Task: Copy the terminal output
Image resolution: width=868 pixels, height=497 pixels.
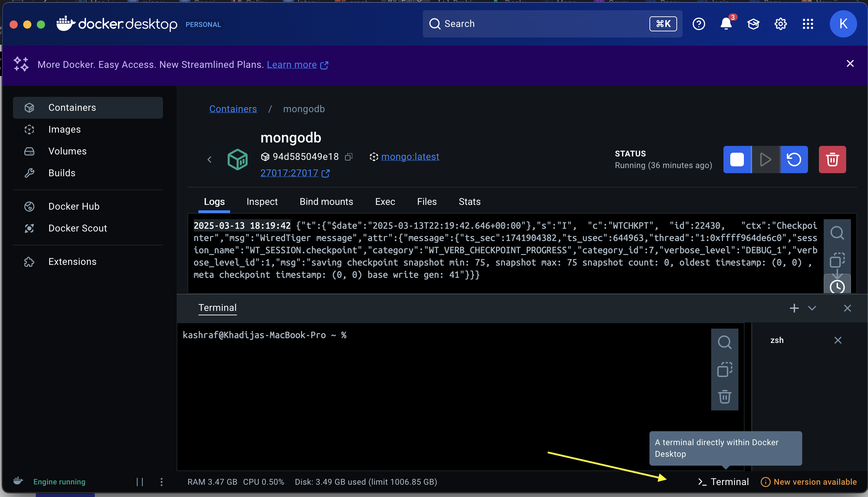Action: pos(724,370)
